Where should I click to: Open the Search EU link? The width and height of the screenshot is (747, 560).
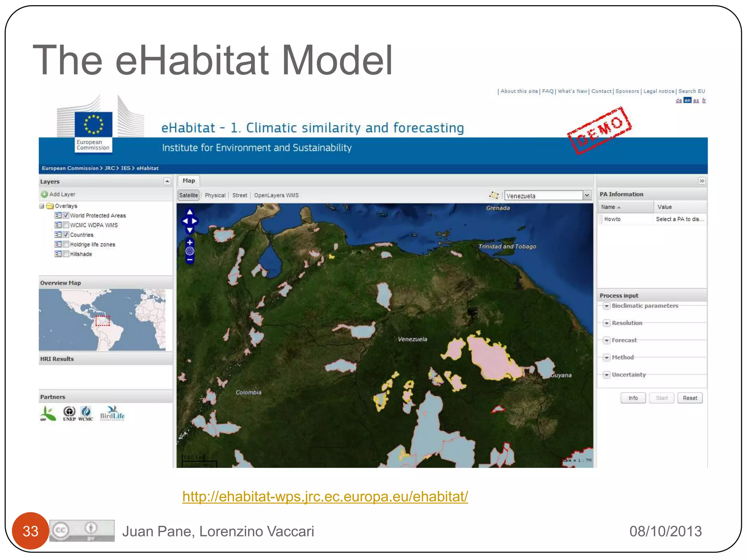(692, 91)
